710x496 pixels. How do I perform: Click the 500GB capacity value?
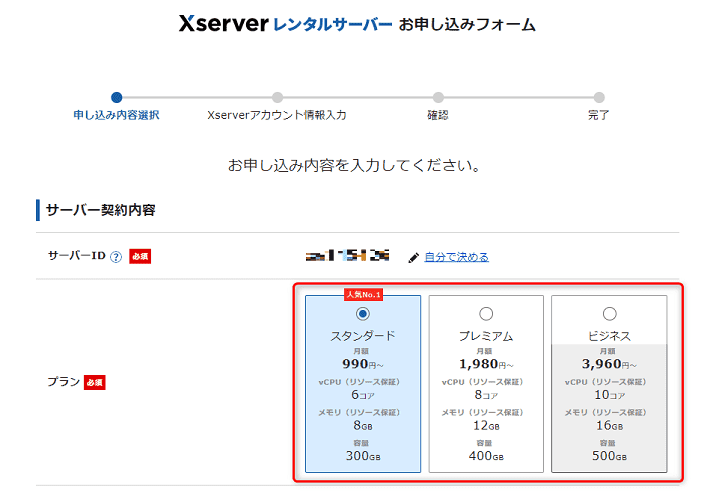[x=609, y=456]
